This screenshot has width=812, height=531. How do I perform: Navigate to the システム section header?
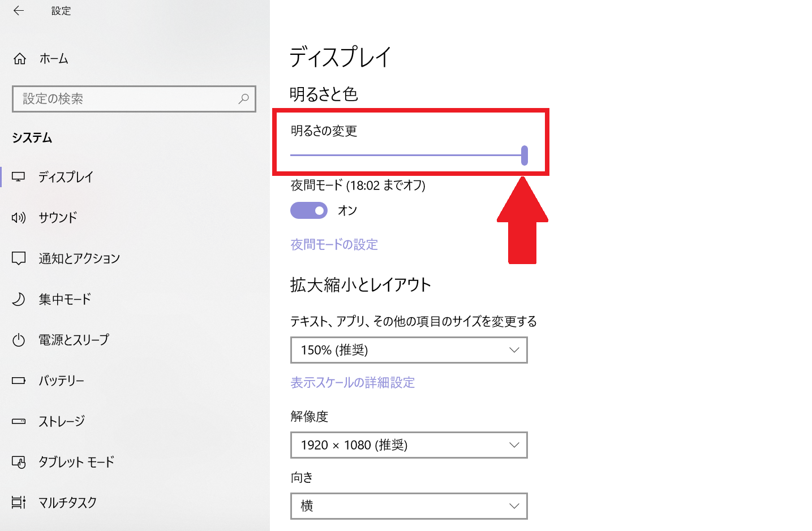(31, 137)
